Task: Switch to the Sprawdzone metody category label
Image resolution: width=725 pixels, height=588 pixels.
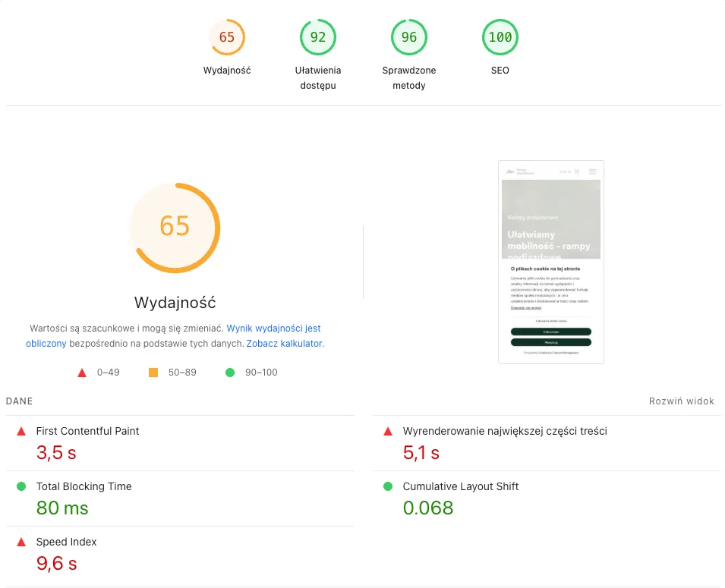Action: click(409, 78)
